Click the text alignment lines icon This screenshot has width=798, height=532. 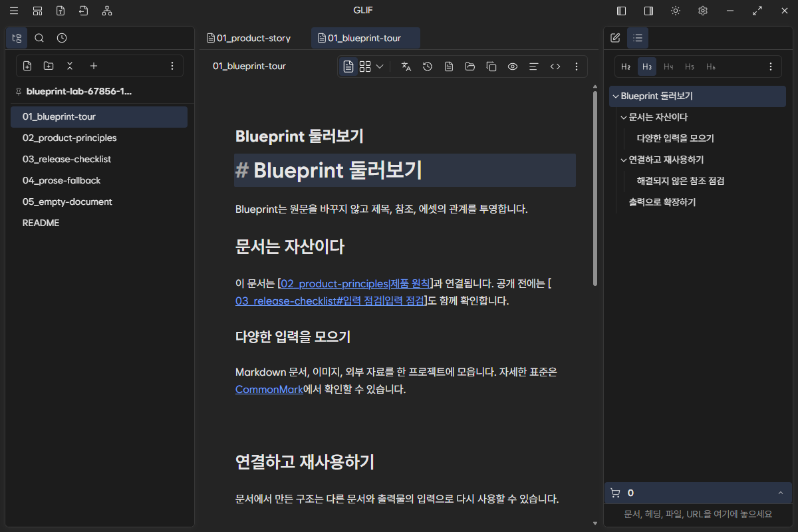point(533,66)
